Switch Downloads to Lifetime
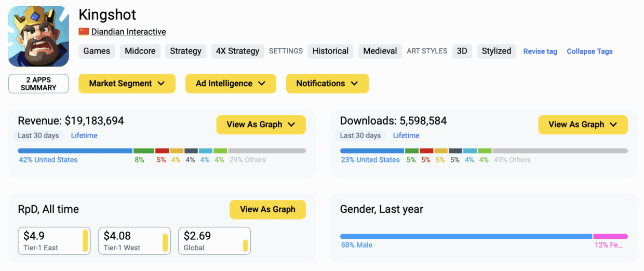644x271 pixels. [x=406, y=135]
